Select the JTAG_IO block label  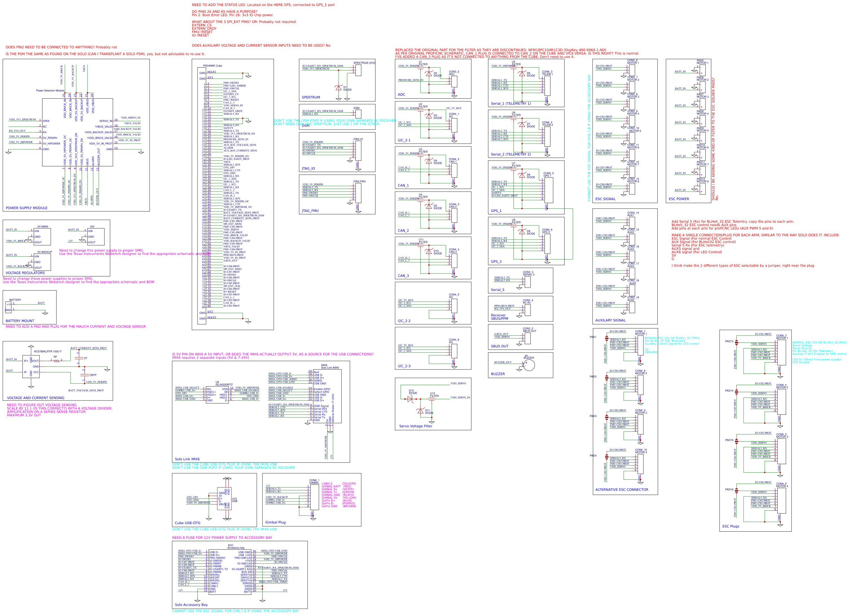(308, 168)
